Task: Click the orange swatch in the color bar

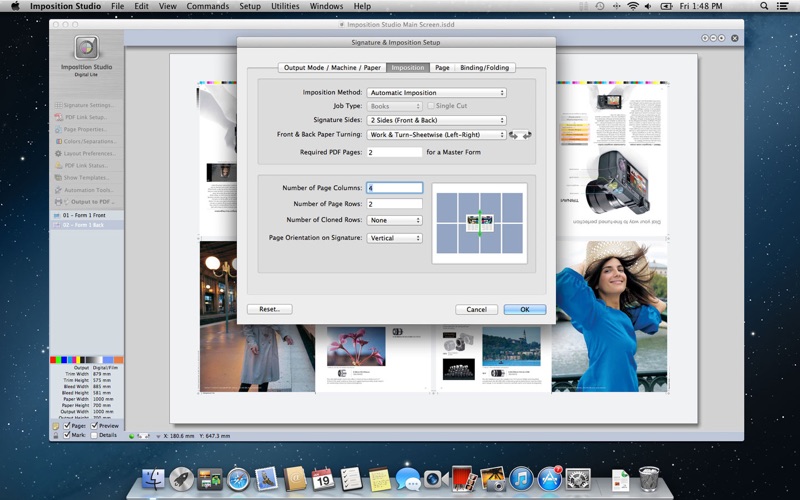Action: point(118,359)
